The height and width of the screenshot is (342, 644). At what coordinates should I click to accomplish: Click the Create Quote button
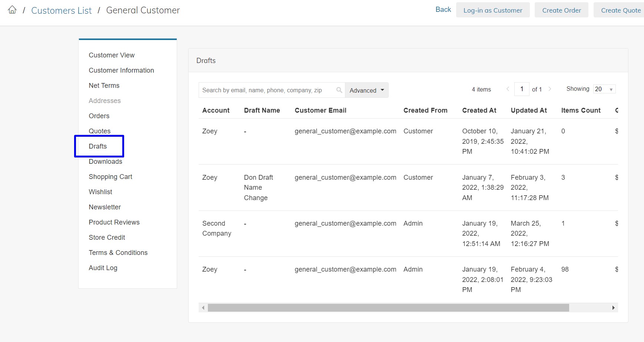(620, 10)
